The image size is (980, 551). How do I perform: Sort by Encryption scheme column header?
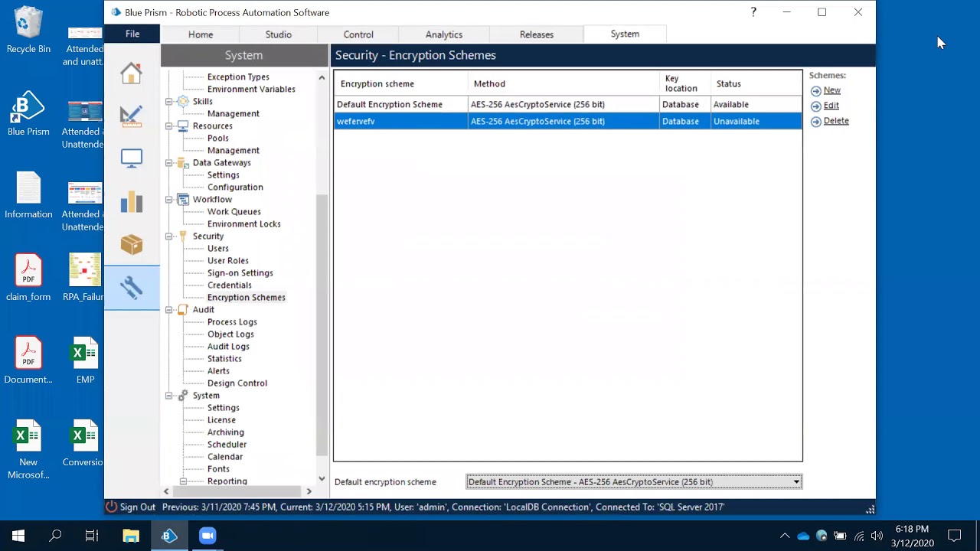tap(400, 83)
